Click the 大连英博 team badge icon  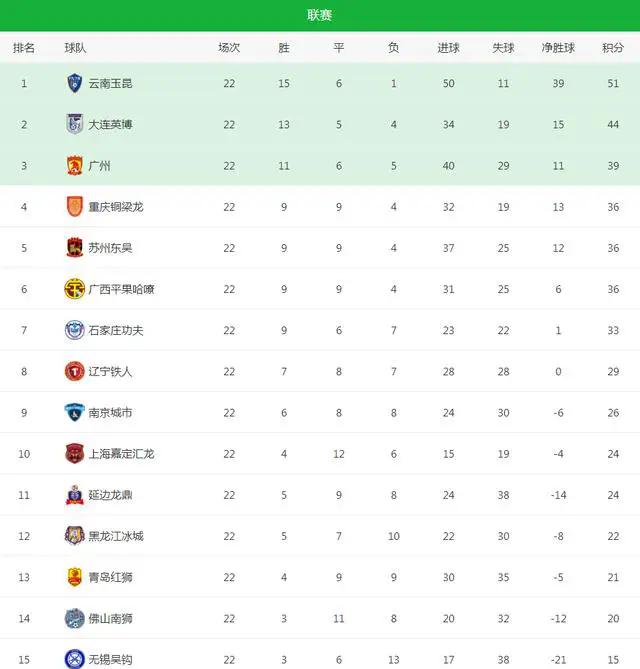pyautogui.click(x=75, y=124)
